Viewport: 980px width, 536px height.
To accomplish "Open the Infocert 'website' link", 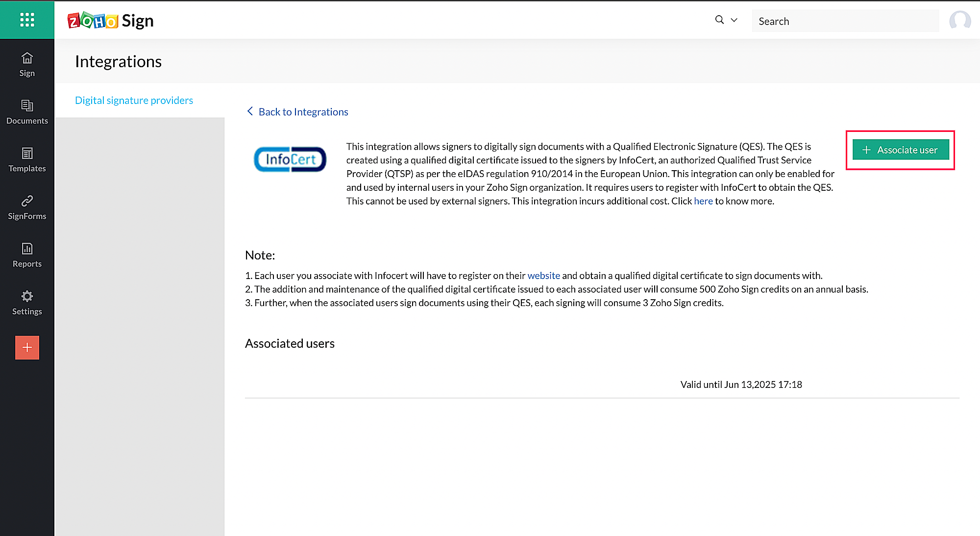I will point(543,276).
